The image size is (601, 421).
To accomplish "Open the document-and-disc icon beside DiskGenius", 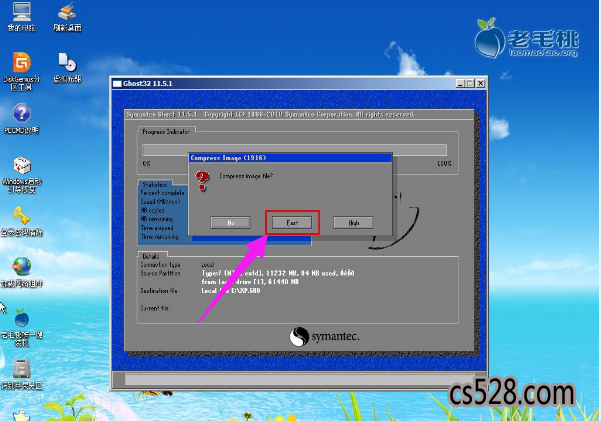I will point(67,63).
